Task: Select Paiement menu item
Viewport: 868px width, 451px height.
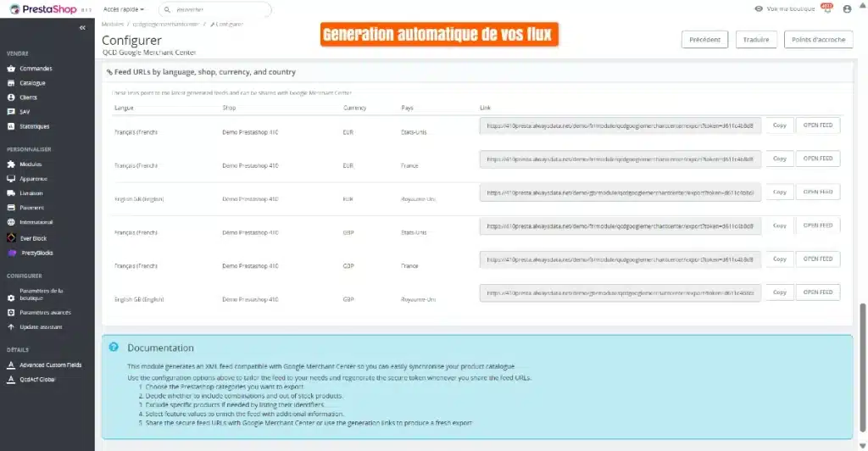Action: tap(31, 208)
